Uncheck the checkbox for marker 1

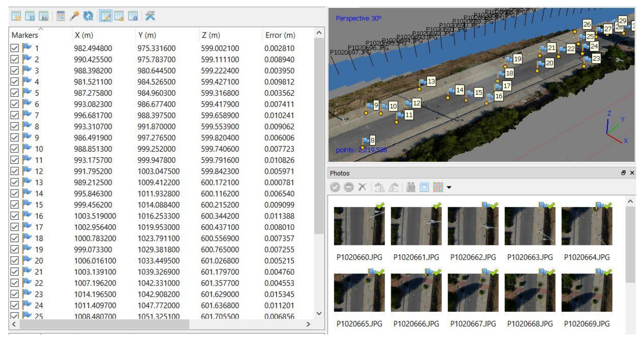pyautogui.click(x=14, y=48)
